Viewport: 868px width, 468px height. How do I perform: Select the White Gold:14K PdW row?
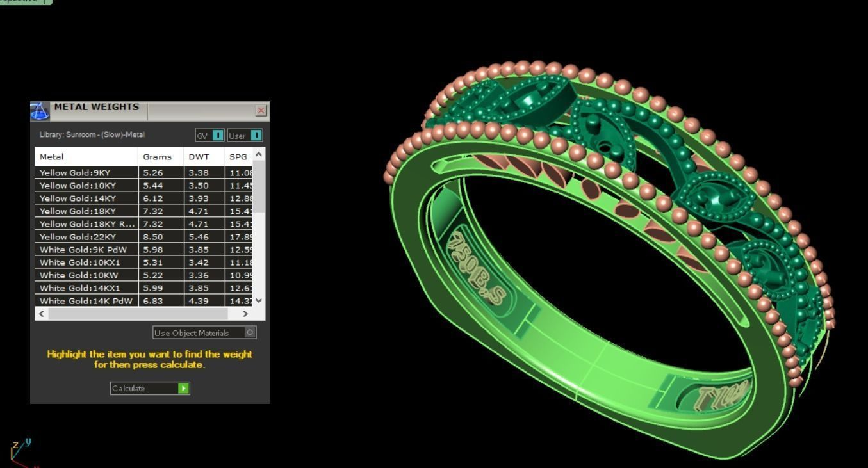(144, 301)
